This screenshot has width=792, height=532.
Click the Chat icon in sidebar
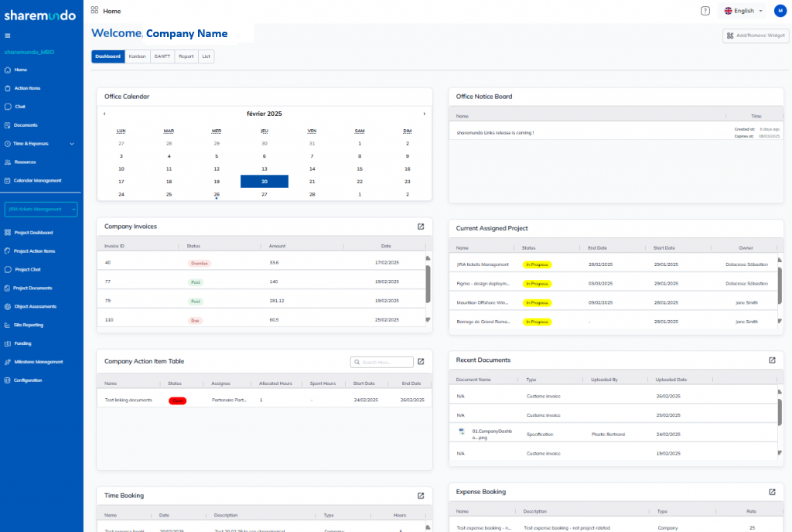[x=8, y=107]
